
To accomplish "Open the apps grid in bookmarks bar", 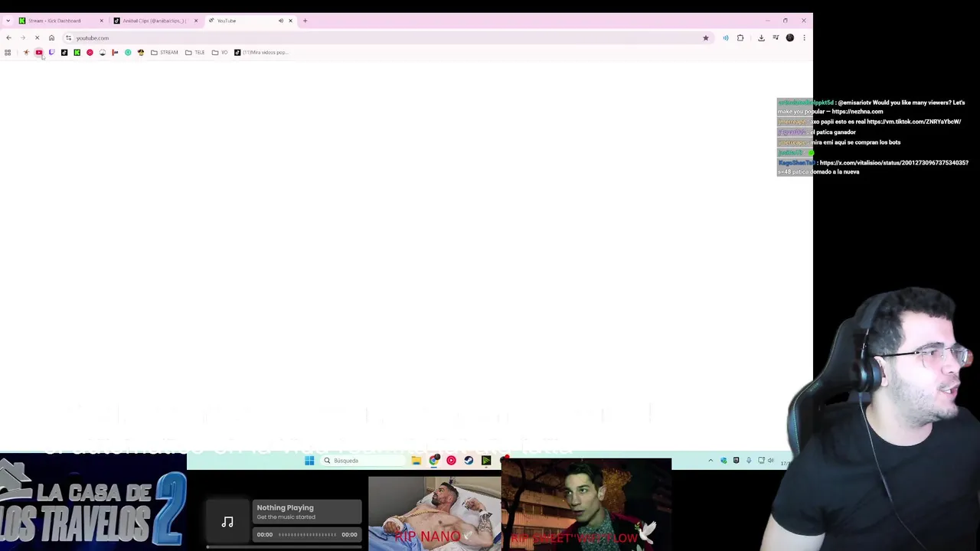I will coord(8,52).
